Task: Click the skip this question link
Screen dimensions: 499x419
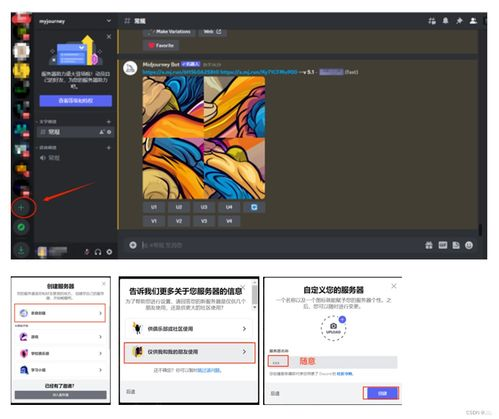Action: coord(209,370)
